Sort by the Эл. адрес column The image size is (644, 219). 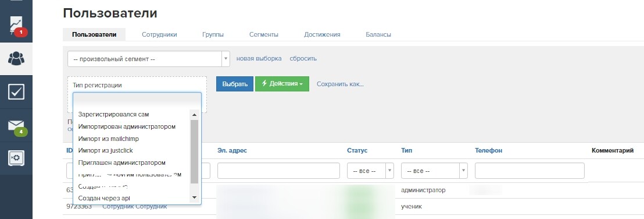(232, 151)
